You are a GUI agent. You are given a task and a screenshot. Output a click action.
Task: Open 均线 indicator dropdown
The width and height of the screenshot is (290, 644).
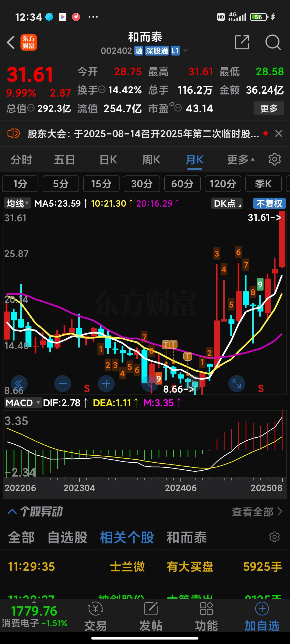17,203
